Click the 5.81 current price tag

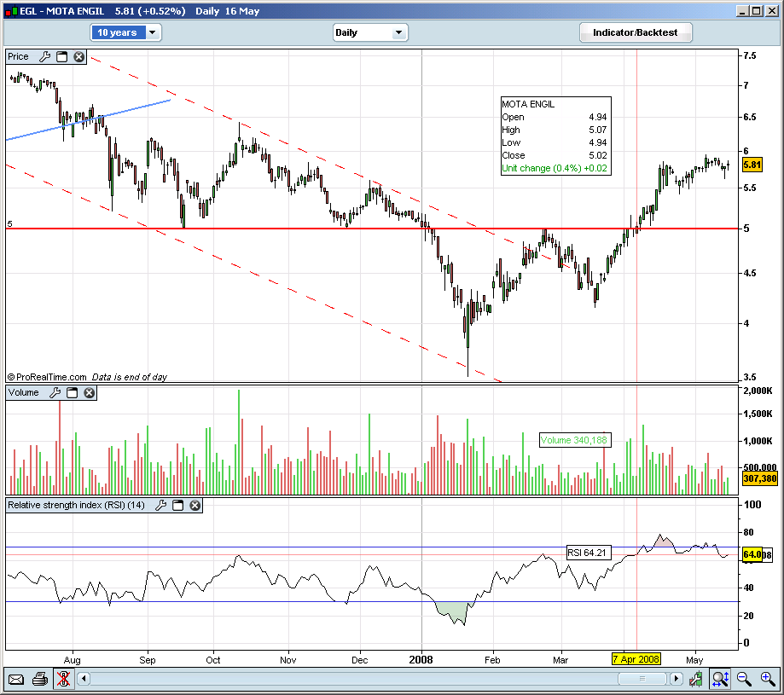click(752, 165)
